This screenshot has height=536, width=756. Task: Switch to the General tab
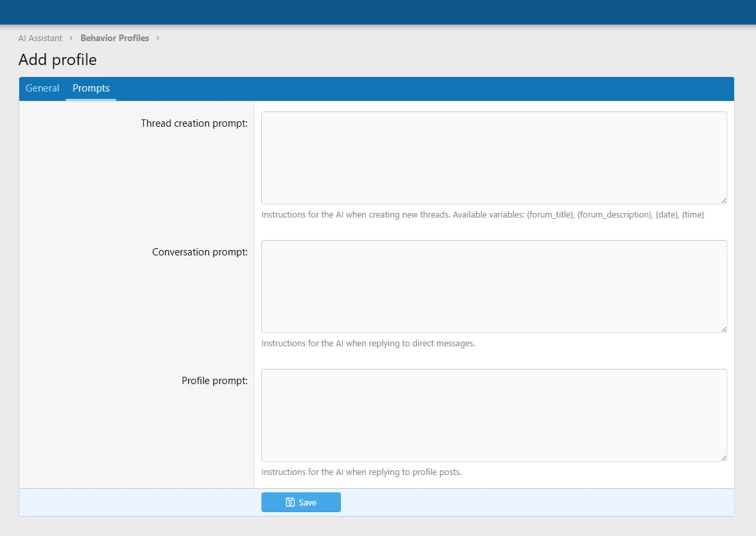(42, 88)
